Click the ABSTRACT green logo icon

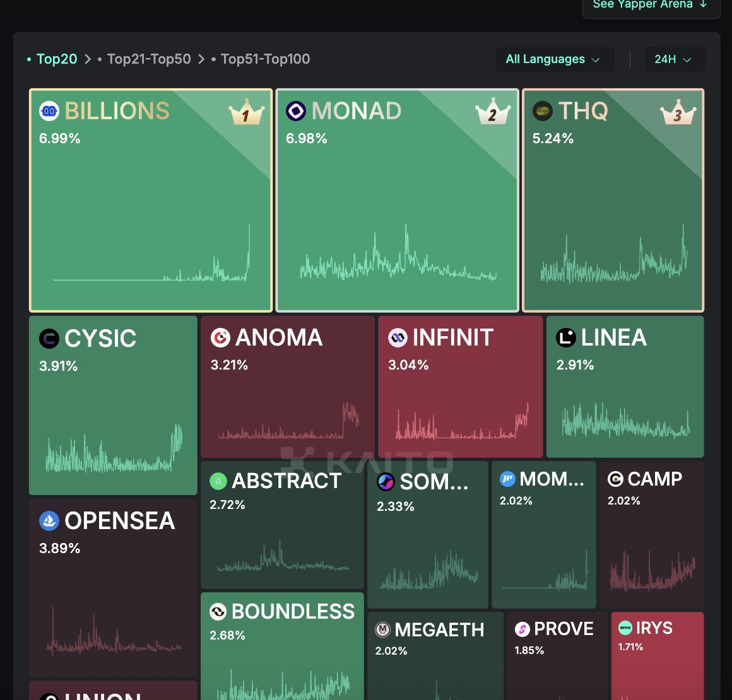218,481
